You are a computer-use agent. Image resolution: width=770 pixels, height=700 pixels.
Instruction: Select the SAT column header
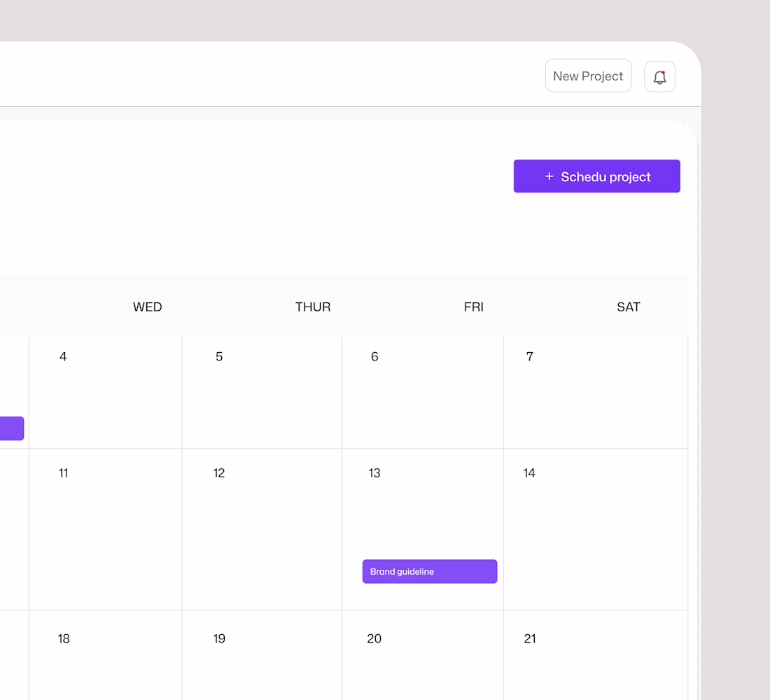(x=628, y=307)
